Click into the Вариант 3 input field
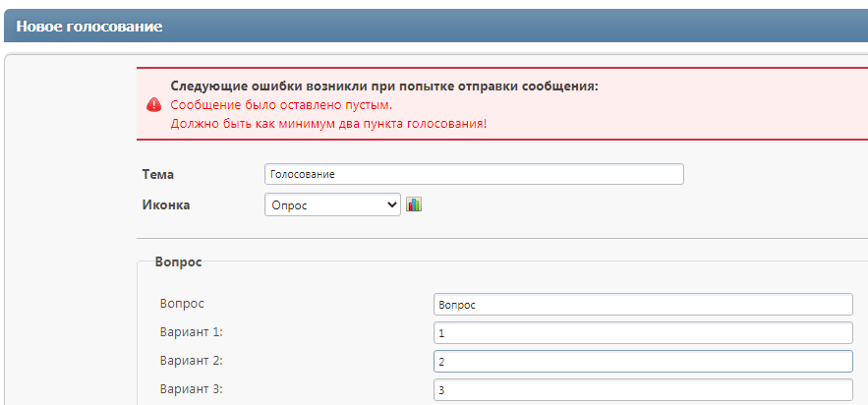 click(x=642, y=390)
